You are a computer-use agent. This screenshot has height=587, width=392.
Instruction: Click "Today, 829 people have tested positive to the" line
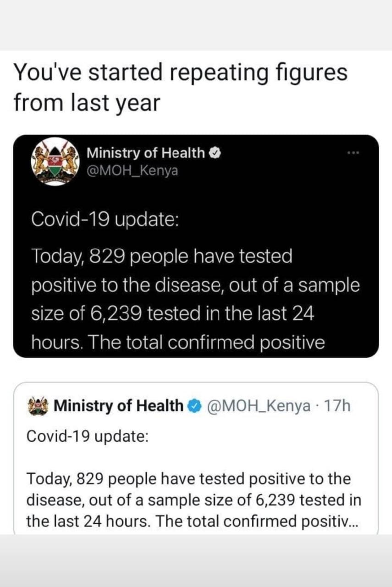(188, 479)
